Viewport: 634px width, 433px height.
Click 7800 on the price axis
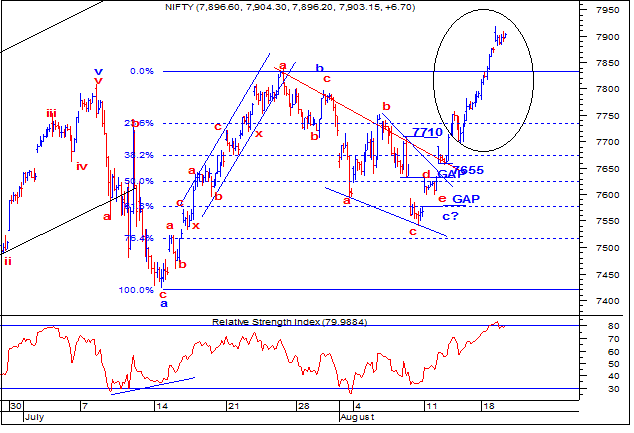coord(608,89)
